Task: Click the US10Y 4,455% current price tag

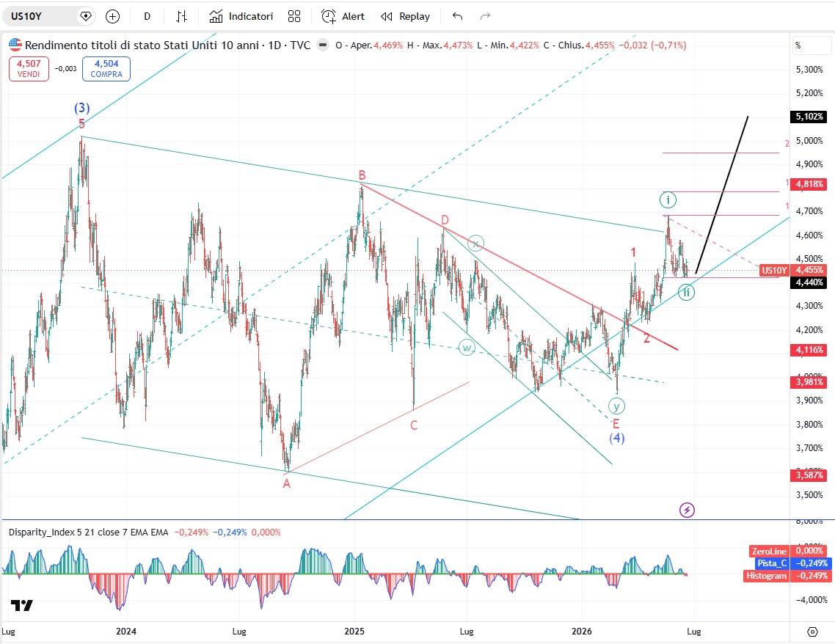Action: pos(793,271)
